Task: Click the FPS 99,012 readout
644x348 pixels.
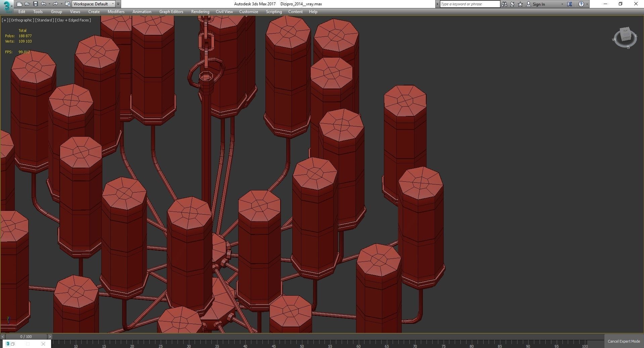Action: (24, 52)
